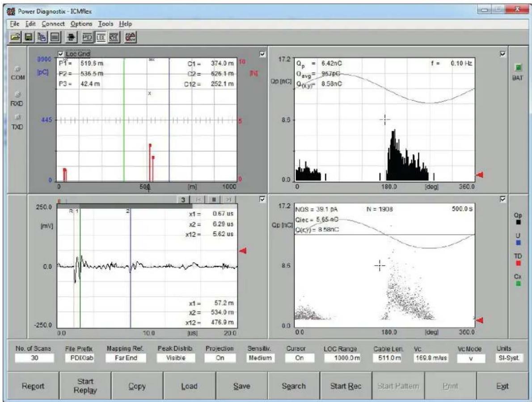532x402 pixels.
Task: Click the Search button
Action: point(294,386)
